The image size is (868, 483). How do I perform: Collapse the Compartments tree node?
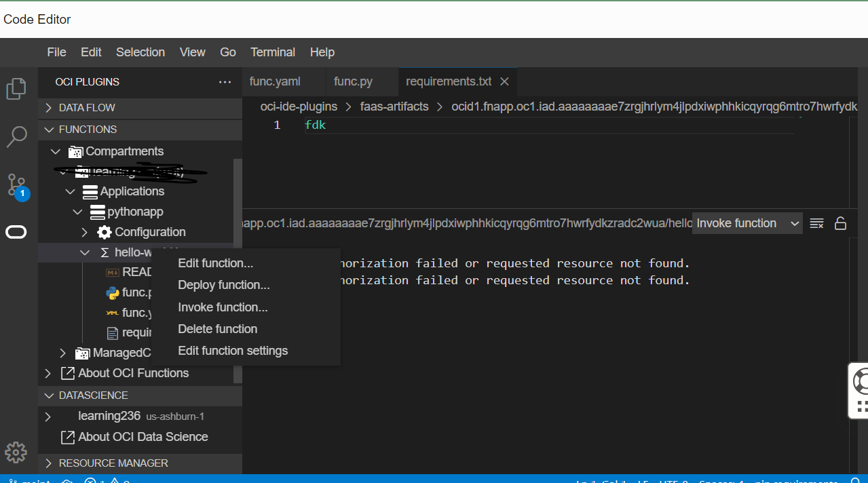[56, 152]
